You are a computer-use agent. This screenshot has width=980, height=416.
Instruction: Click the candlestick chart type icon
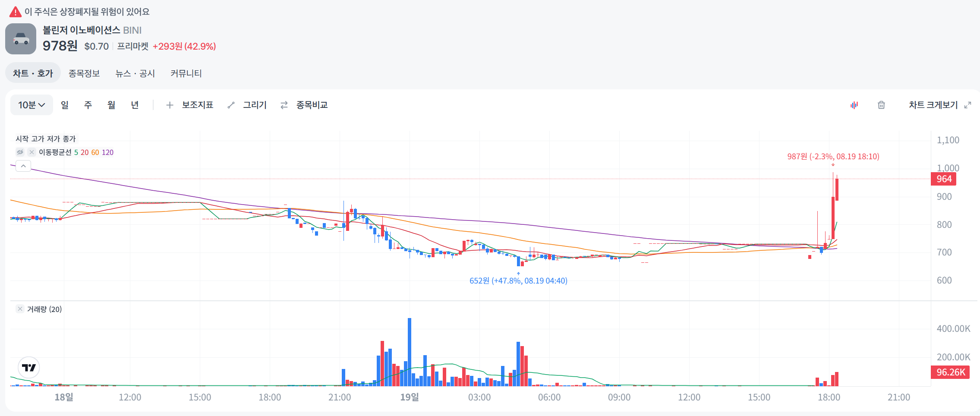[854, 105]
